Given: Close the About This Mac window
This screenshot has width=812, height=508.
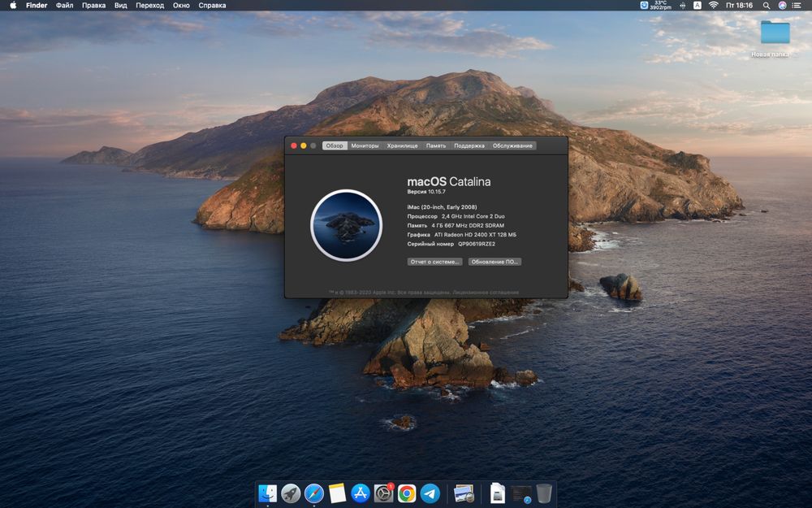Looking at the screenshot, I should tap(294, 145).
